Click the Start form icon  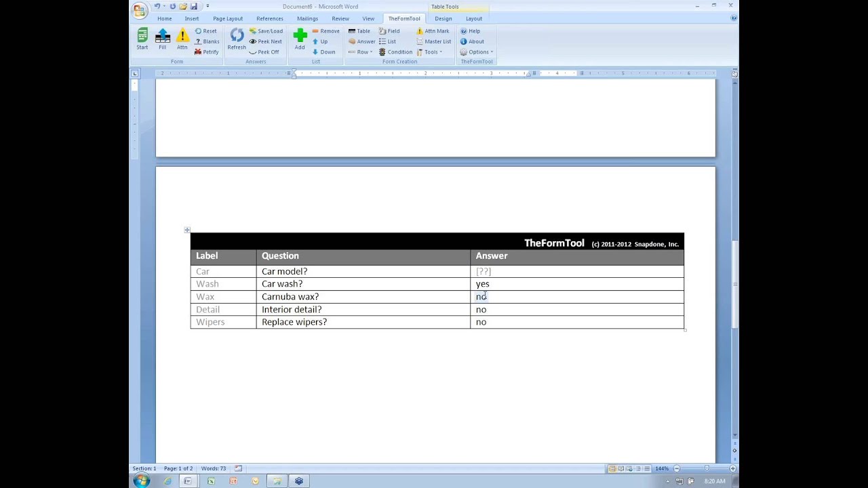click(x=142, y=39)
